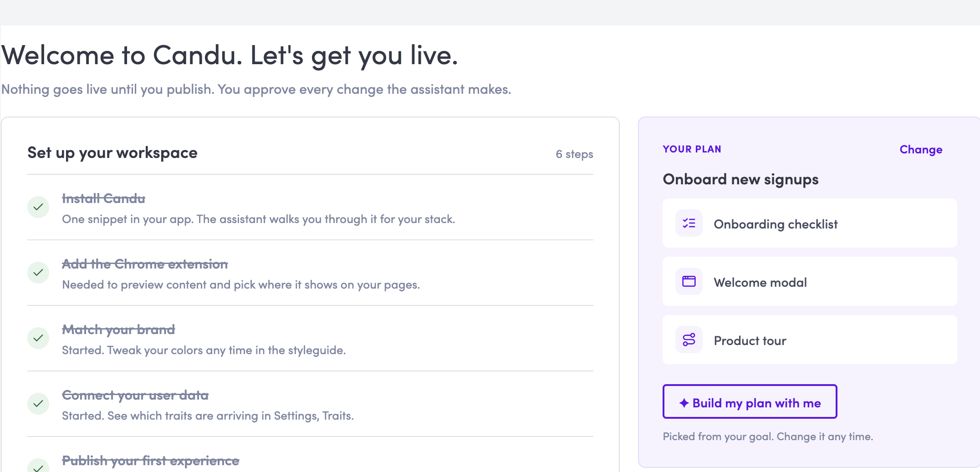Click the route icon beside Product tour
This screenshot has height=472, width=980.
tap(689, 340)
